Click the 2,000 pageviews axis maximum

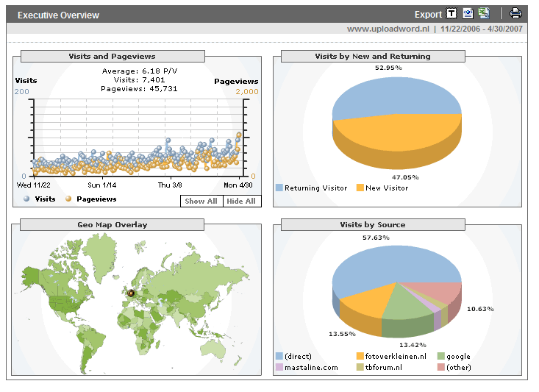click(247, 91)
